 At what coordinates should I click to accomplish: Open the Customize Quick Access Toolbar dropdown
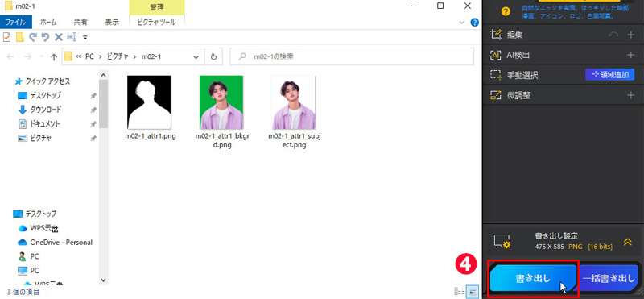pyautogui.click(x=85, y=37)
